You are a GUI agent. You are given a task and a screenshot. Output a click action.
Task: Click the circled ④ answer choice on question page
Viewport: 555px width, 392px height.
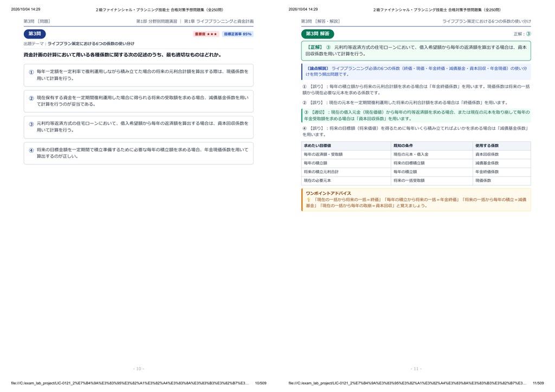tap(138, 153)
